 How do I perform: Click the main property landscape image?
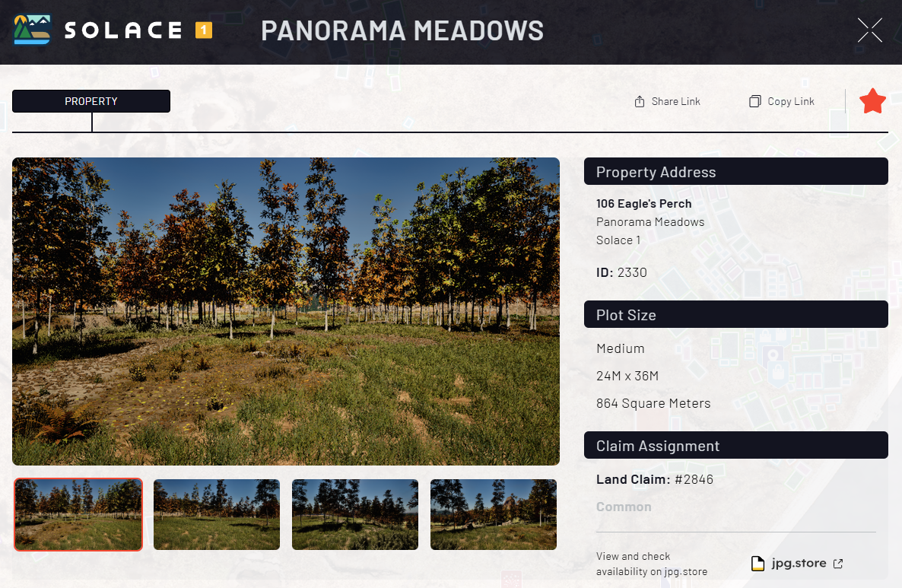[286, 311]
